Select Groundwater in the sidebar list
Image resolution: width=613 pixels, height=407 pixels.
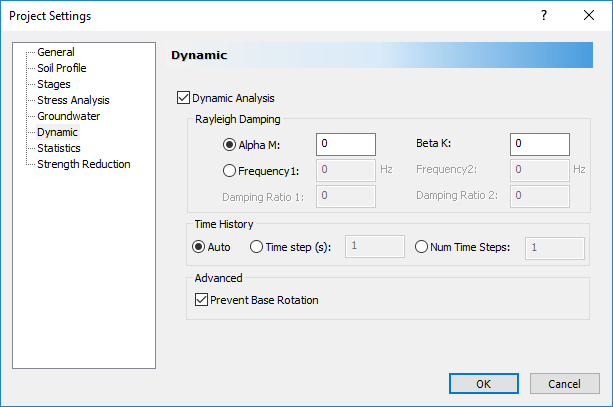[x=68, y=116]
